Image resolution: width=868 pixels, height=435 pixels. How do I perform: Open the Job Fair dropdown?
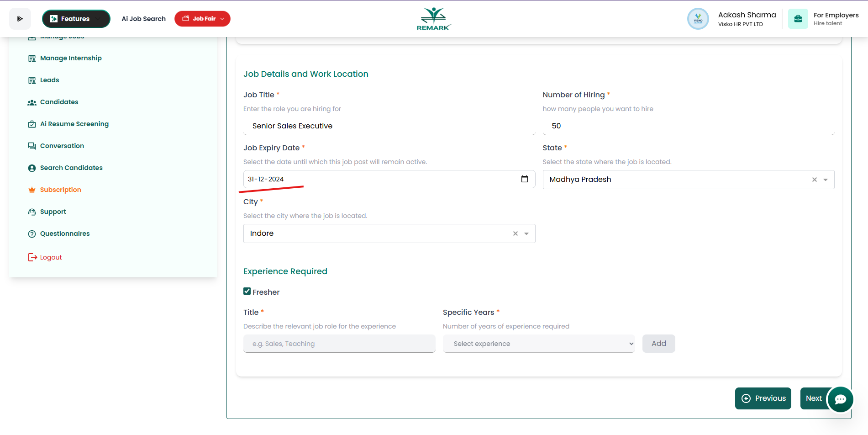tap(202, 19)
